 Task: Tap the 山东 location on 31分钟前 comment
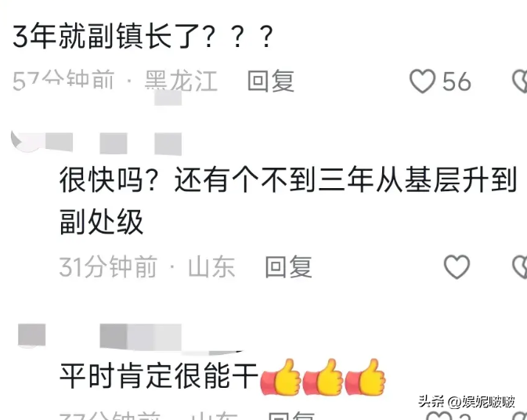(x=211, y=266)
